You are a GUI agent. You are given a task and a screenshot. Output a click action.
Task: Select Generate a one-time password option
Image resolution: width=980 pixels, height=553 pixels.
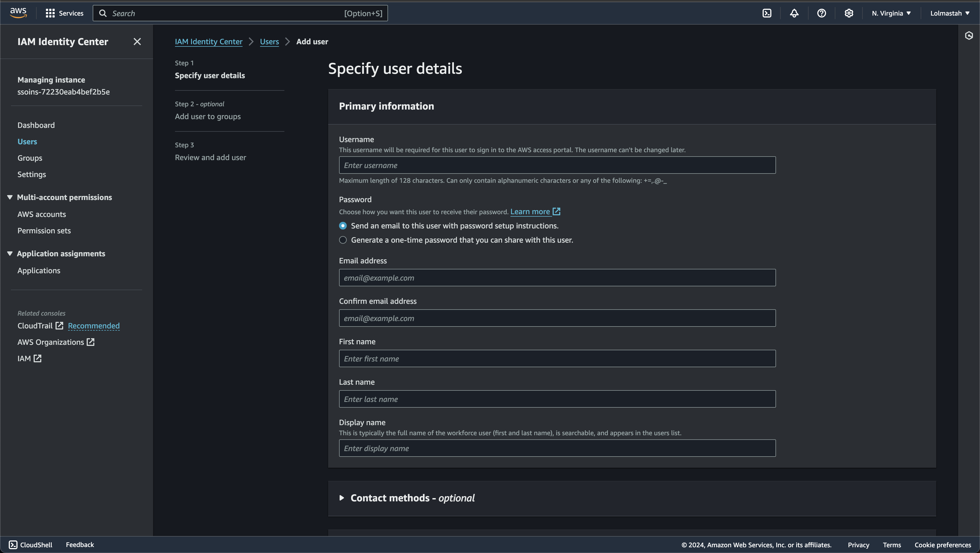point(343,240)
